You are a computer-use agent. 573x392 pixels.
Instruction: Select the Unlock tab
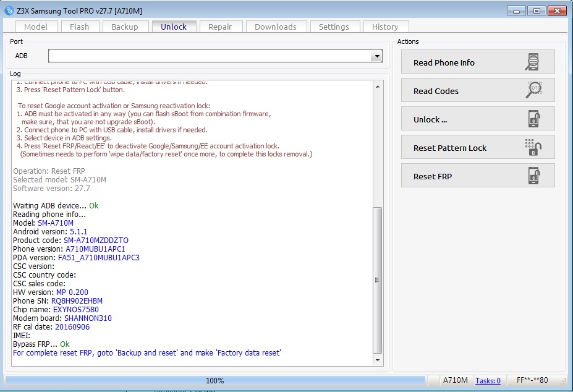coord(174,27)
